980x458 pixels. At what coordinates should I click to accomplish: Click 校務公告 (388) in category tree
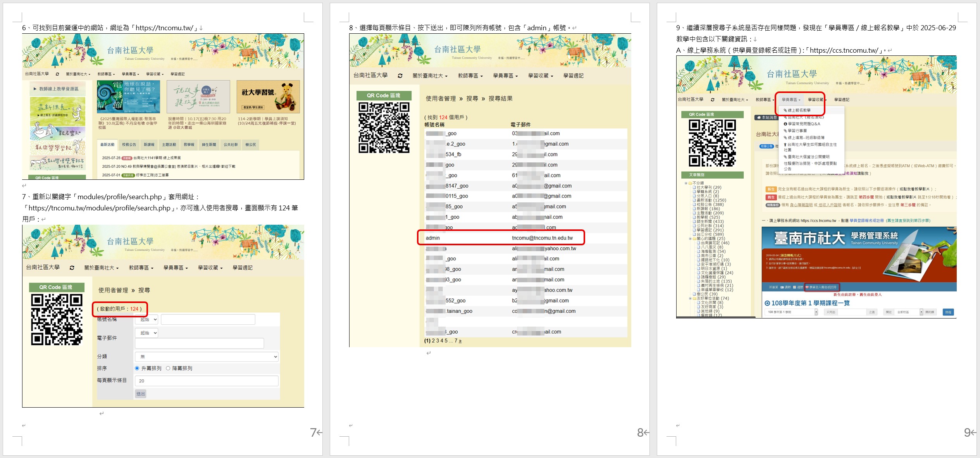[710, 205]
